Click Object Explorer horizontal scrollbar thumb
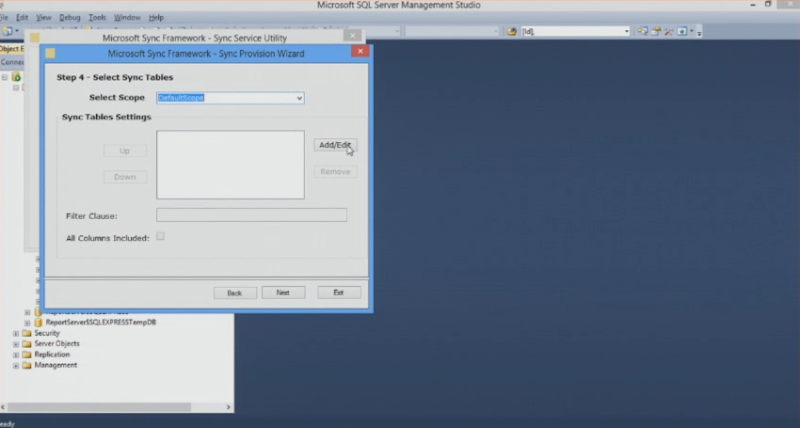This screenshot has width=800, height=428. [x=99, y=407]
